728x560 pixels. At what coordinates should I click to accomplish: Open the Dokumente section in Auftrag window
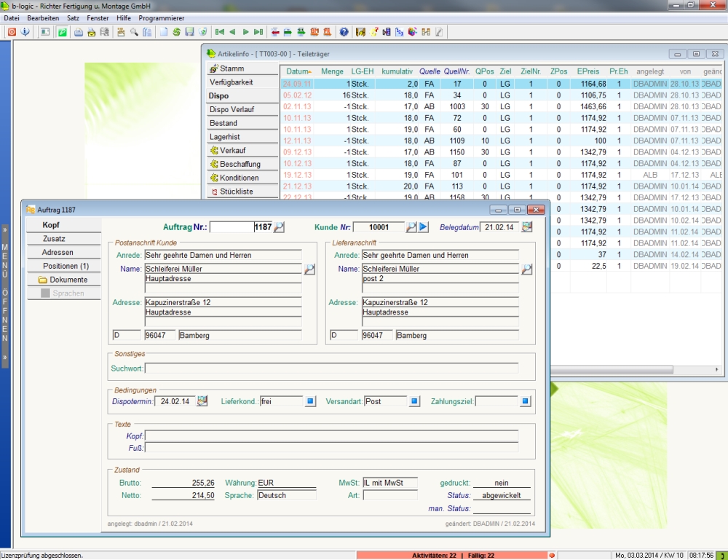coord(68,280)
